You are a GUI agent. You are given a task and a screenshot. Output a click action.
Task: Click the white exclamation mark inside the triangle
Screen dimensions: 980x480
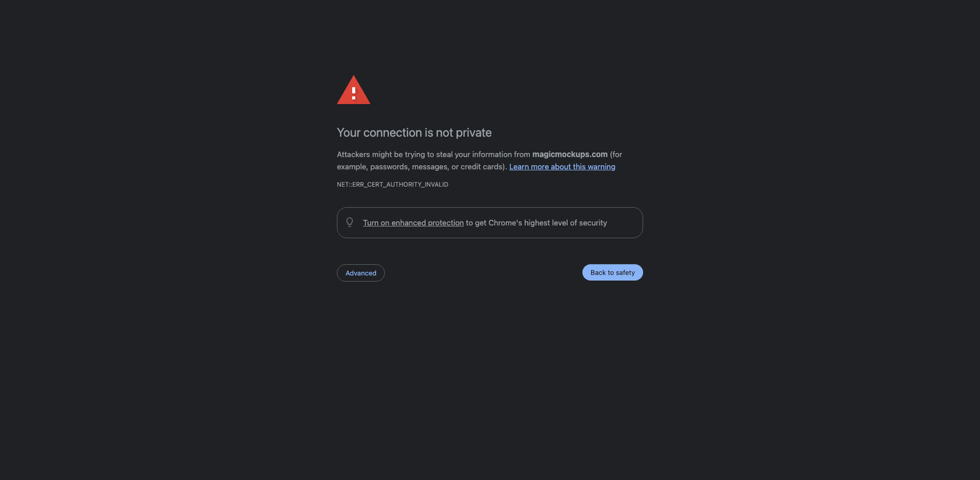pyautogui.click(x=353, y=93)
